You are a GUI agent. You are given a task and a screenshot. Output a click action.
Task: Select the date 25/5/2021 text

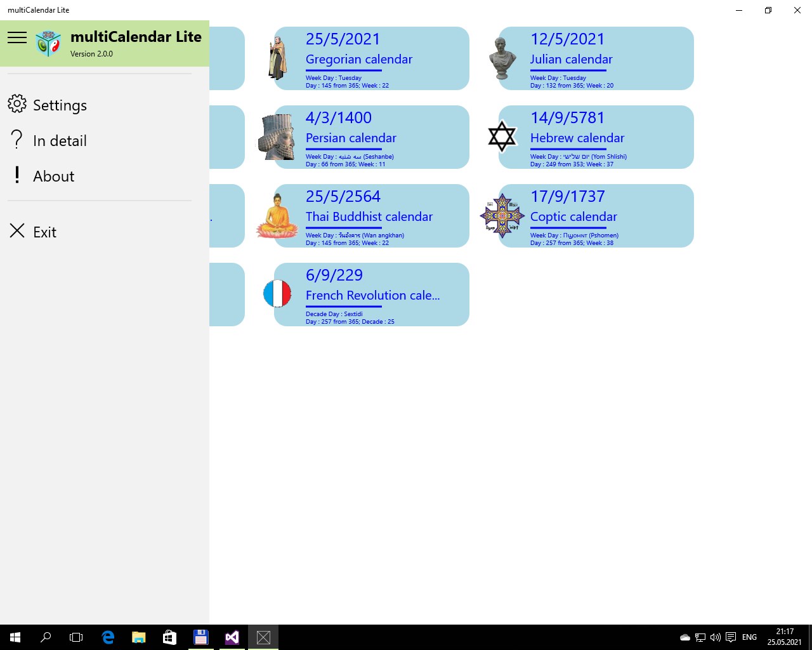pos(343,39)
